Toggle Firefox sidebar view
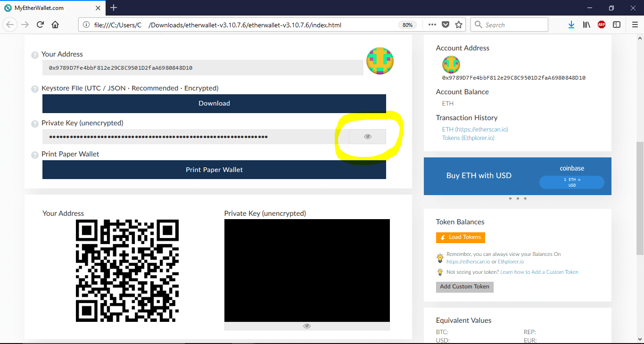Image resolution: width=644 pixels, height=344 pixels. pyautogui.click(x=617, y=25)
